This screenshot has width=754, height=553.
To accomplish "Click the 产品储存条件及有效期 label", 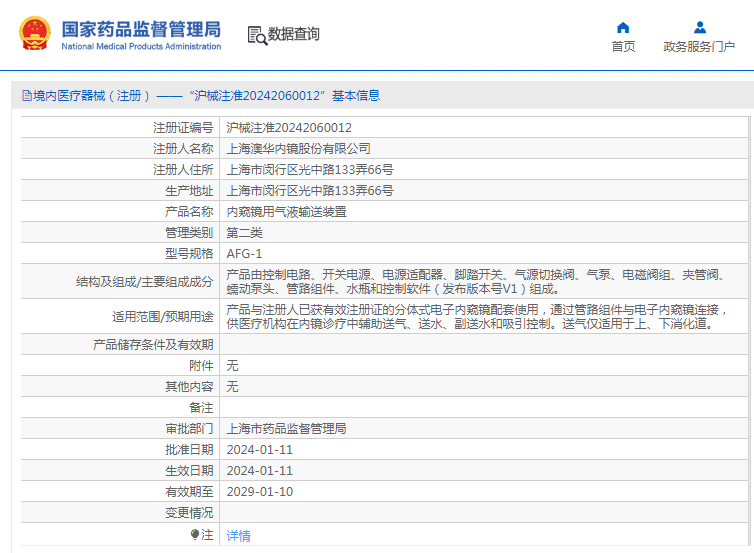I will 153,344.
